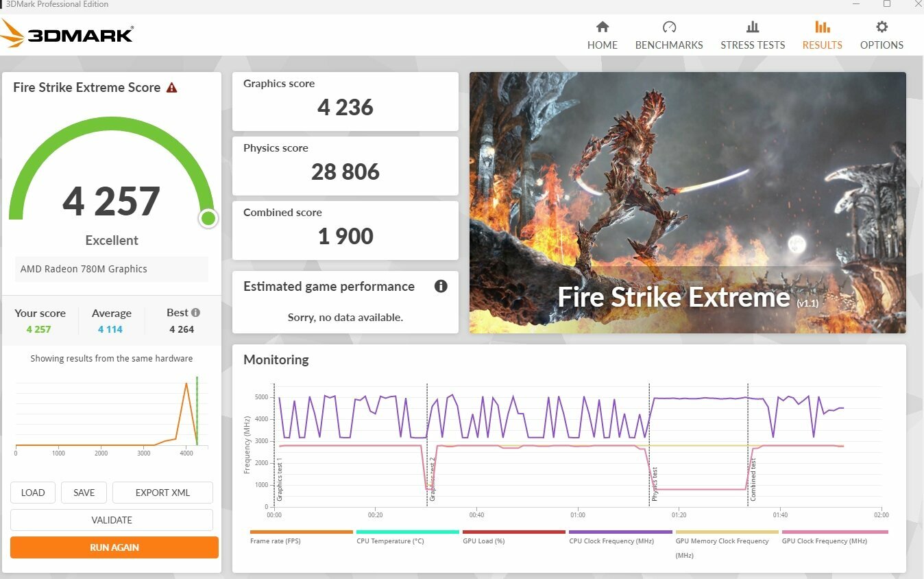Click the Best value 4 264

[x=182, y=329]
